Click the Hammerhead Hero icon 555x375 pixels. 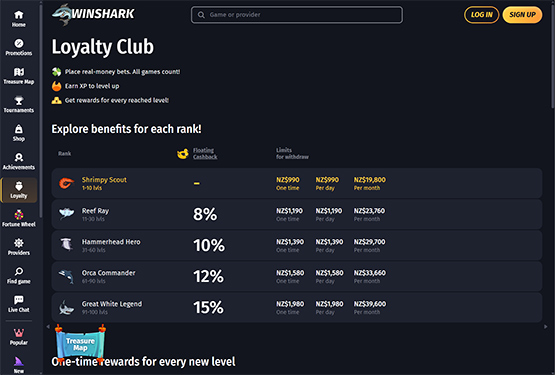click(67, 245)
